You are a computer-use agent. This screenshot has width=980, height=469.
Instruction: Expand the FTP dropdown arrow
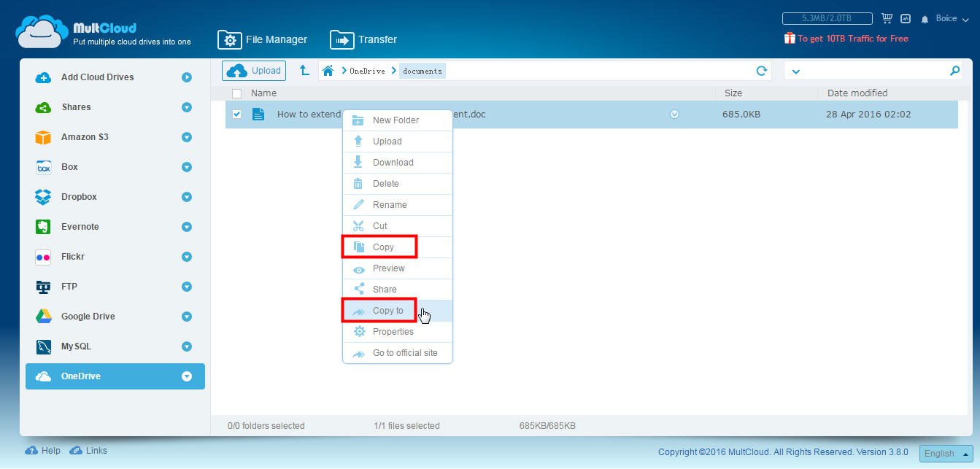[x=187, y=287]
